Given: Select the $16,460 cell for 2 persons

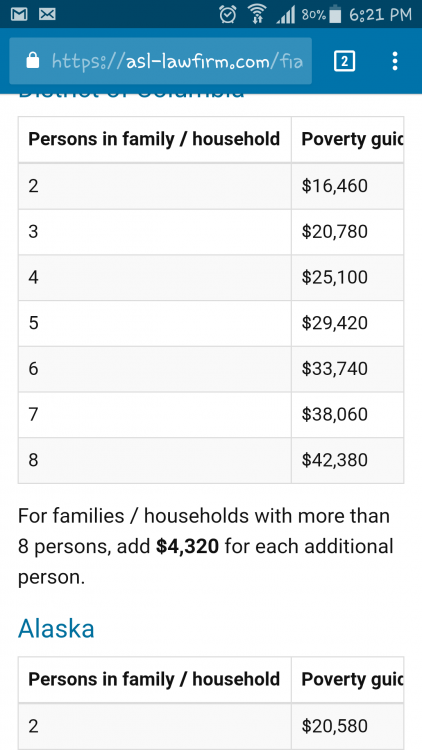Looking at the screenshot, I should coord(347,186).
